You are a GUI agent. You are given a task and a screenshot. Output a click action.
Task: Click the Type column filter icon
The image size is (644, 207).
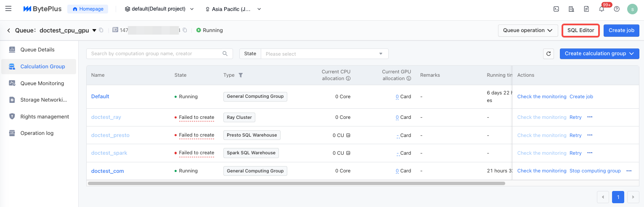(241, 75)
